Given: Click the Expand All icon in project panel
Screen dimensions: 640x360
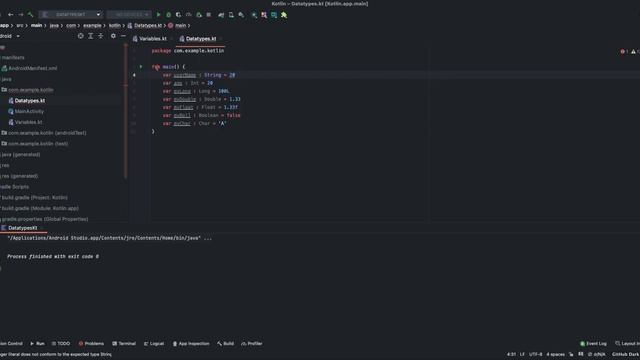Looking at the screenshot, I should 91,36.
